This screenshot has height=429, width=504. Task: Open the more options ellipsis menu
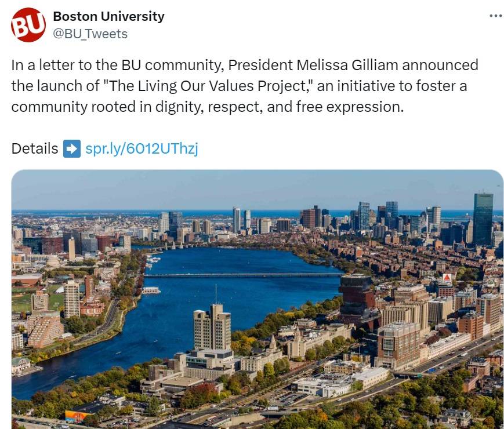pyautogui.click(x=495, y=16)
